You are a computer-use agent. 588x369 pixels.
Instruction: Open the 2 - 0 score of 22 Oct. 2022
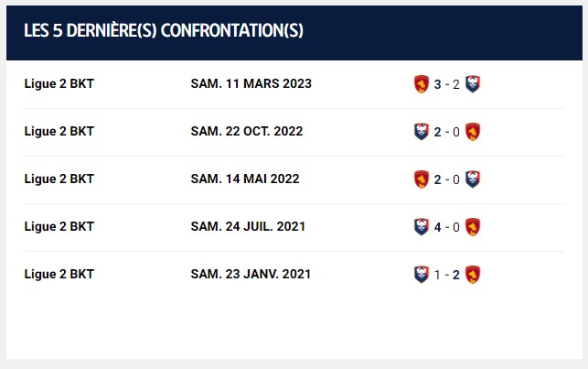pos(446,132)
